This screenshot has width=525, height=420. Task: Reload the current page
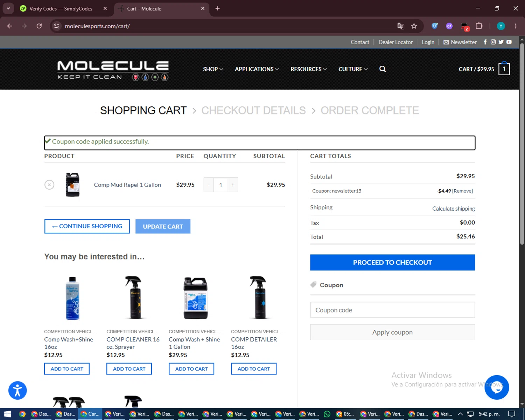[39, 26]
